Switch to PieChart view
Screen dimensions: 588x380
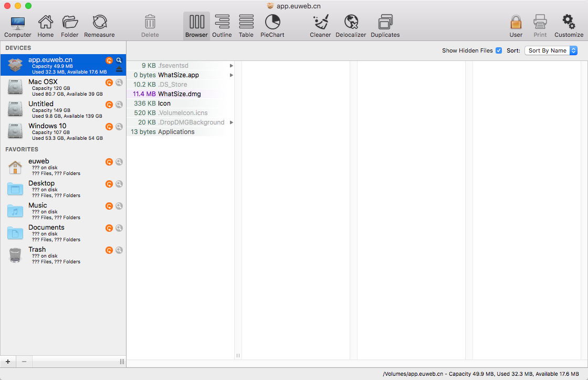272,26
